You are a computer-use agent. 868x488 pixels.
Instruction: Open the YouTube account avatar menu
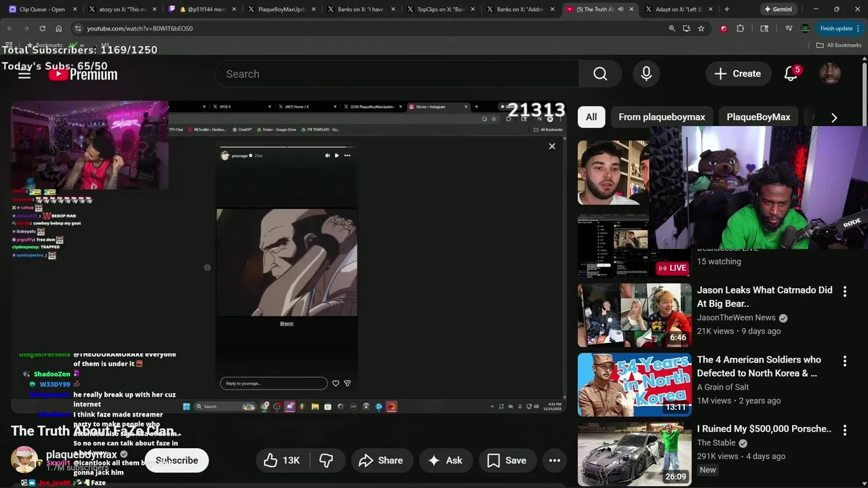[x=830, y=74]
